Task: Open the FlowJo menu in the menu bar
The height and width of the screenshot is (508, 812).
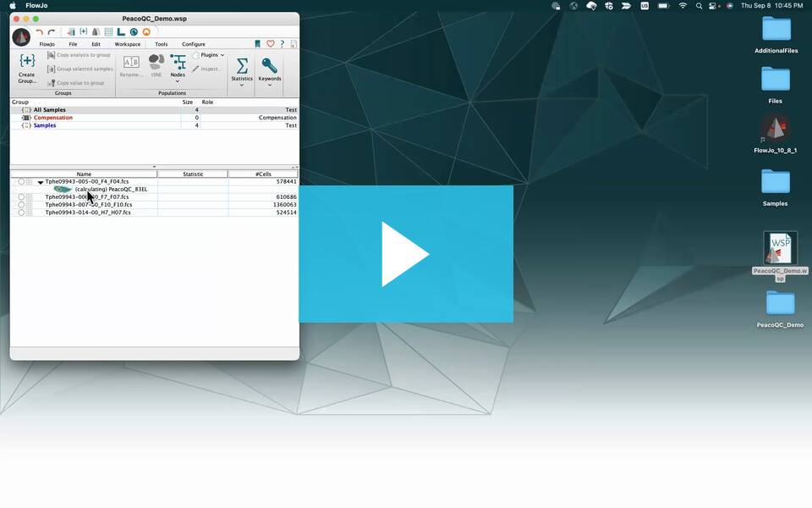Action: tap(36, 6)
